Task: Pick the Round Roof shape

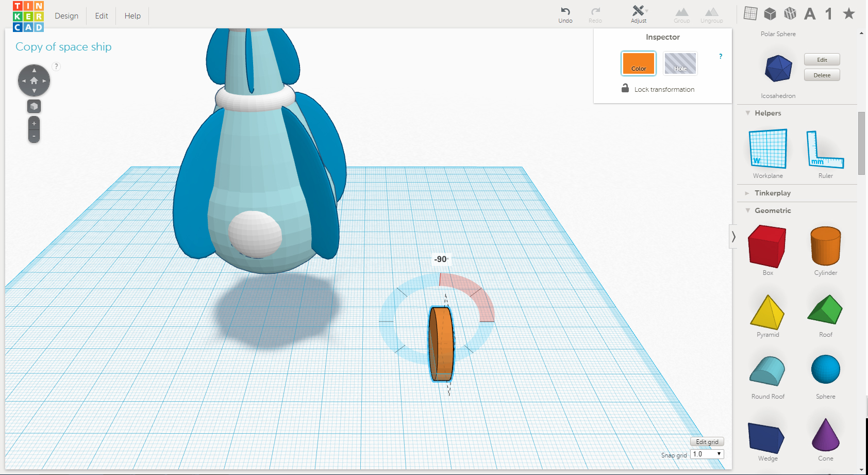Action: coord(767,371)
